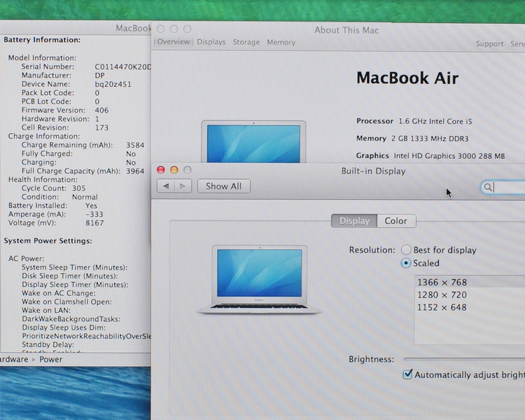Click the Power breadcrumb in System Information
The height and width of the screenshot is (420, 525).
click(x=51, y=359)
